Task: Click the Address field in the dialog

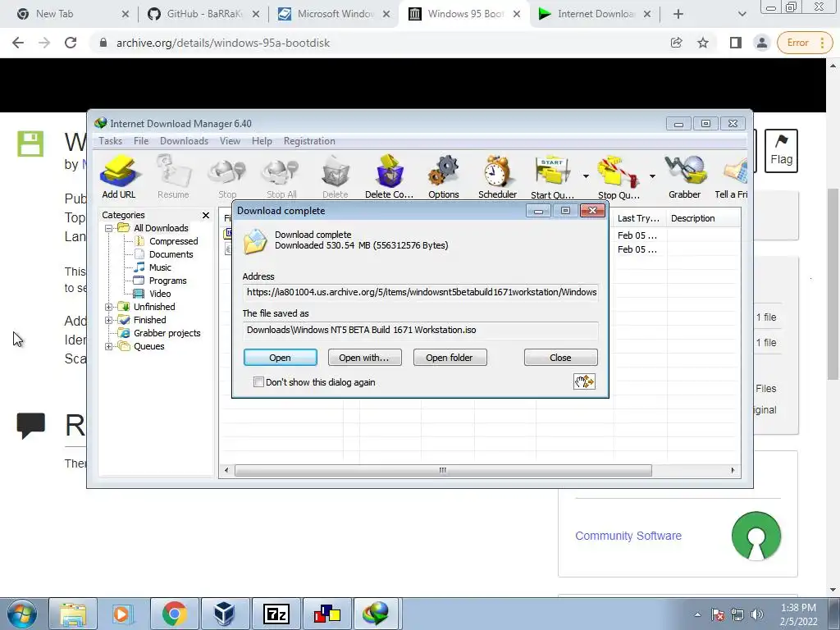Action: click(421, 293)
